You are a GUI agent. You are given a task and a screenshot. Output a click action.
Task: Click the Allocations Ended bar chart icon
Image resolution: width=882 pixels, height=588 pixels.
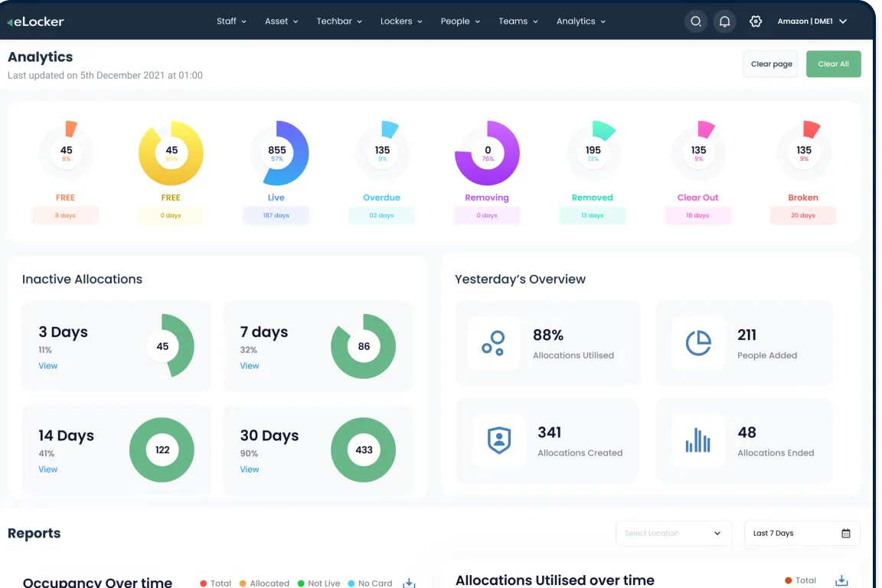tap(697, 440)
